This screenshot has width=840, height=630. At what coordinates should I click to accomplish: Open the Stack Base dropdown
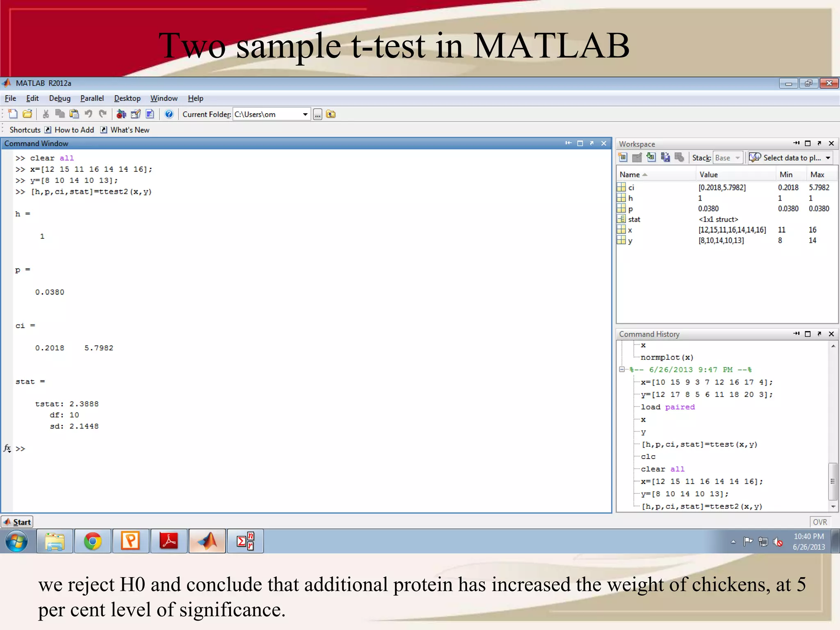tap(728, 158)
